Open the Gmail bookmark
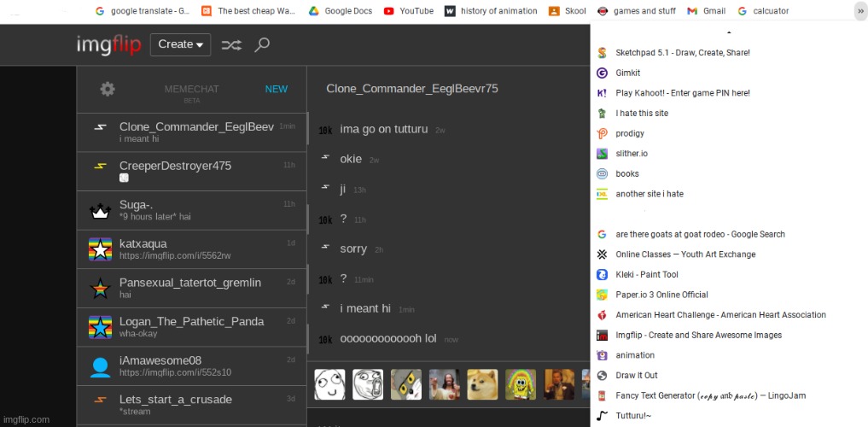The image size is (868, 427). [x=707, y=11]
